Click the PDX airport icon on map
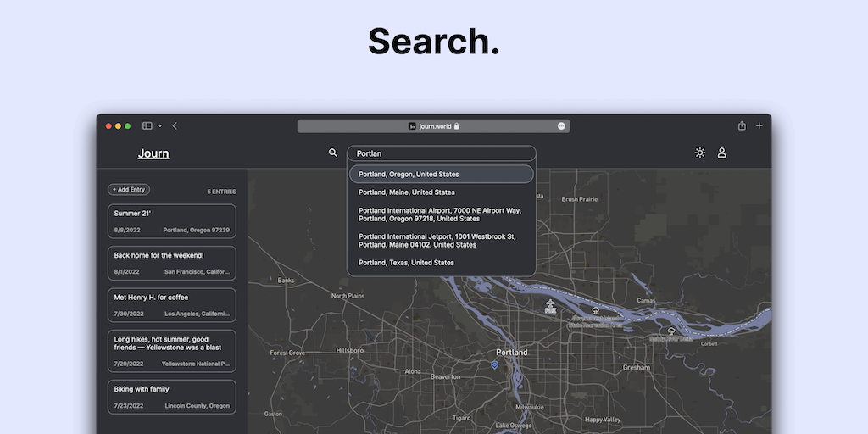The width and height of the screenshot is (868, 434). [x=550, y=306]
